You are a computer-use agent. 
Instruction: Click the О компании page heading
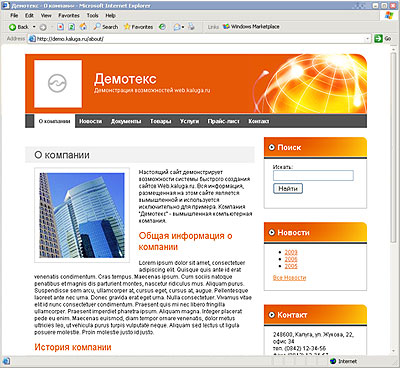62,155
